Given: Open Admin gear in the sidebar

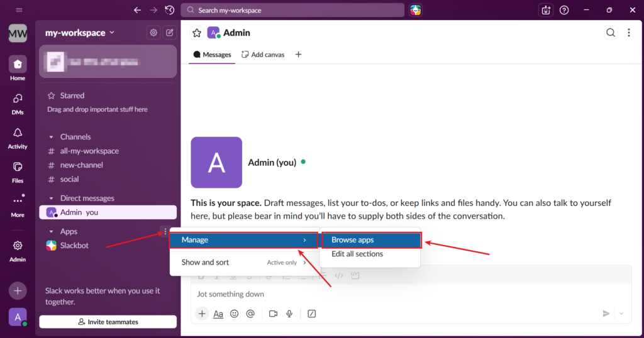Looking at the screenshot, I should coord(18,251).
